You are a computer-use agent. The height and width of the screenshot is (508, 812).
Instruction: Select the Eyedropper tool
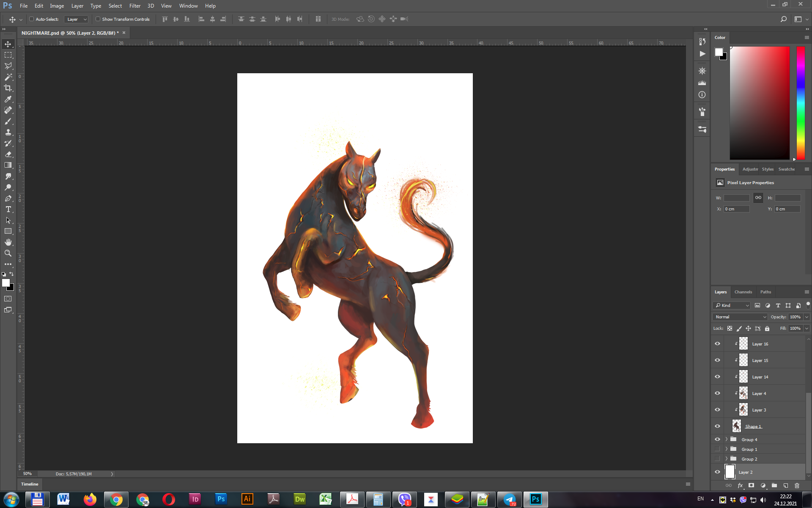8,99
